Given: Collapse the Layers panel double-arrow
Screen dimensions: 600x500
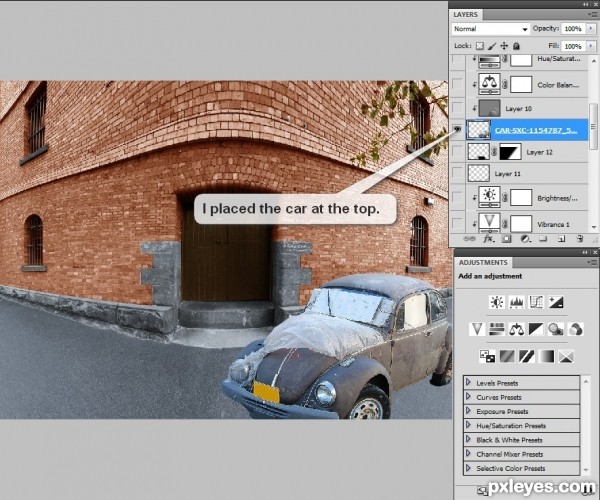Looking at the screenshot, I should click(586, 4).
